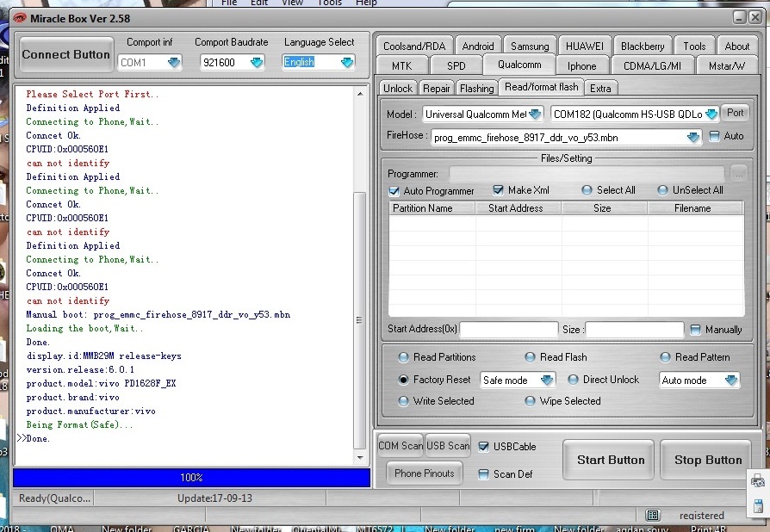Viewport: 770px width, 532px height.
Task: Click the log scroll down arrow
Action: [x=360, y=457]
